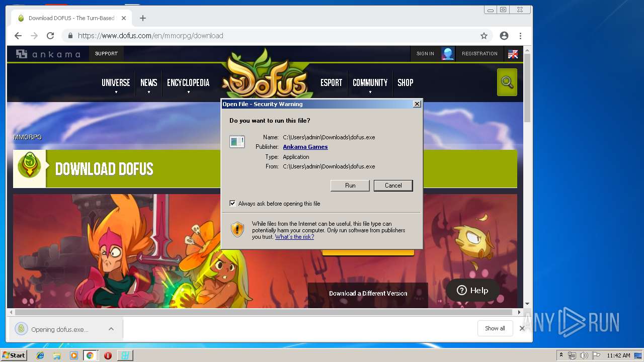Open the Chrome three-dot menu
Viewport: 644px width, 362px height.
click(x=520, y=36)
